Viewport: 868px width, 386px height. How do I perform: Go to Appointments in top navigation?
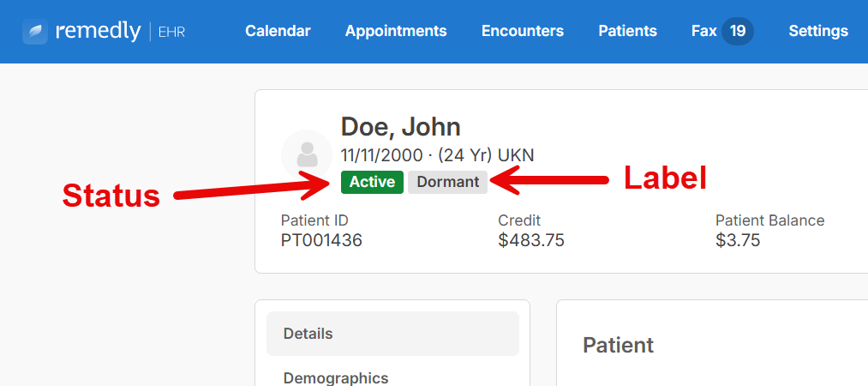pyautogui.click(x=396, y=31)
